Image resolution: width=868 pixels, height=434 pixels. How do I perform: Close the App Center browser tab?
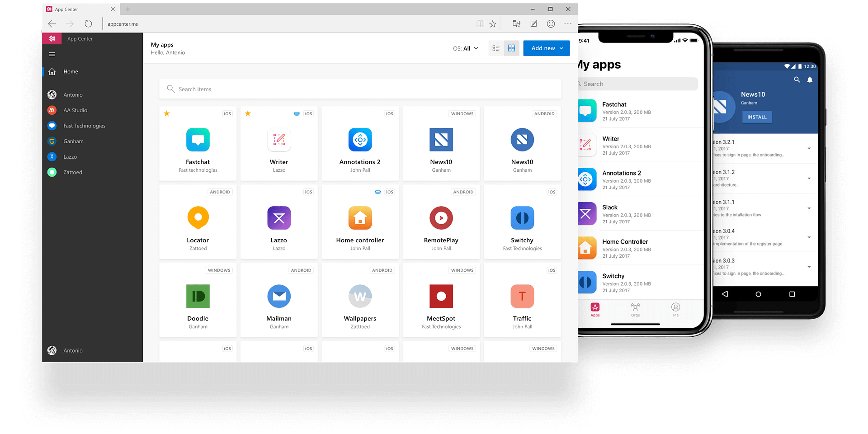(113, 9)
